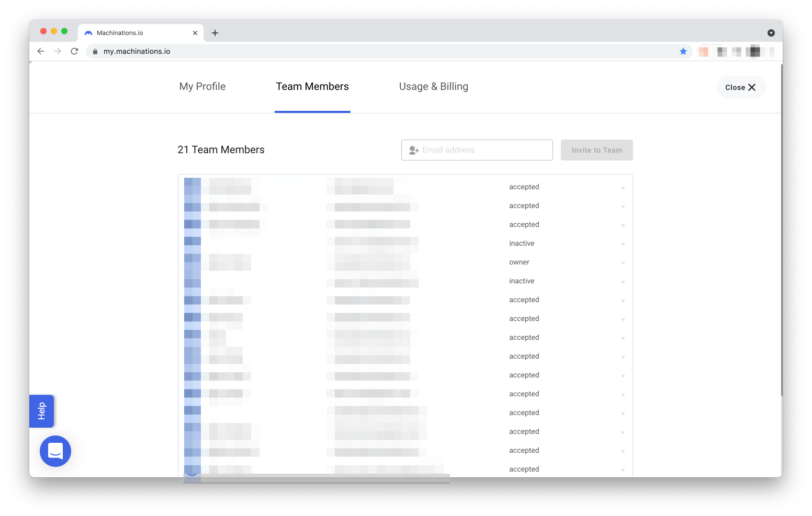Switch to the My Profile tab
812x516 pixels.
click(x=202, y=87)
